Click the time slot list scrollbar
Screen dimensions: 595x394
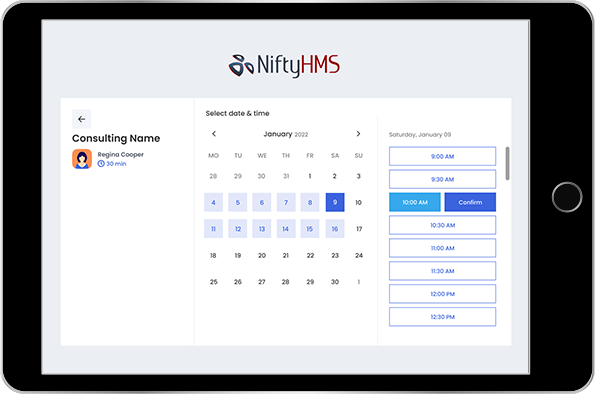pyautogui.click(x=507, y=164)
